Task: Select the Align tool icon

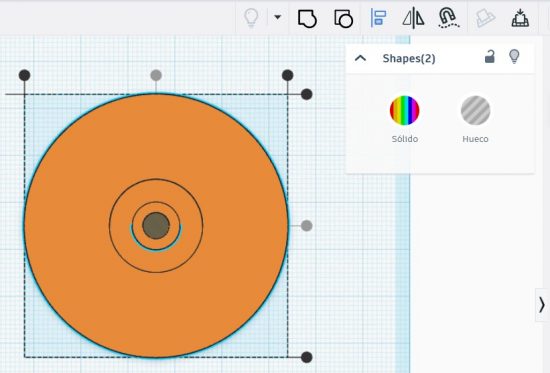Action: point(378,18)
